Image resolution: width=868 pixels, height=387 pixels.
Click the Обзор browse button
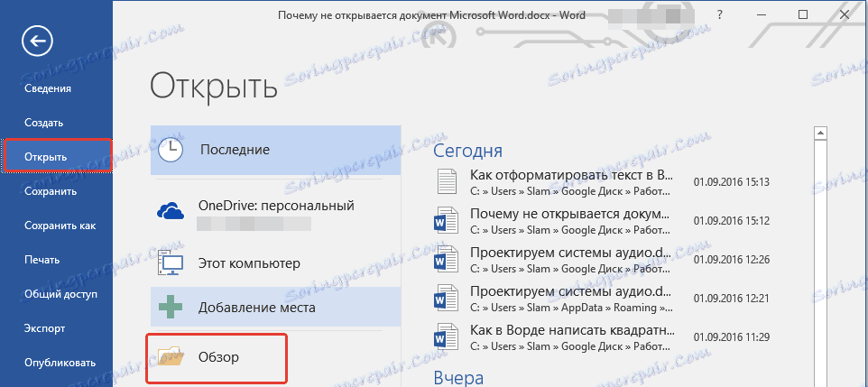point(217,357)
